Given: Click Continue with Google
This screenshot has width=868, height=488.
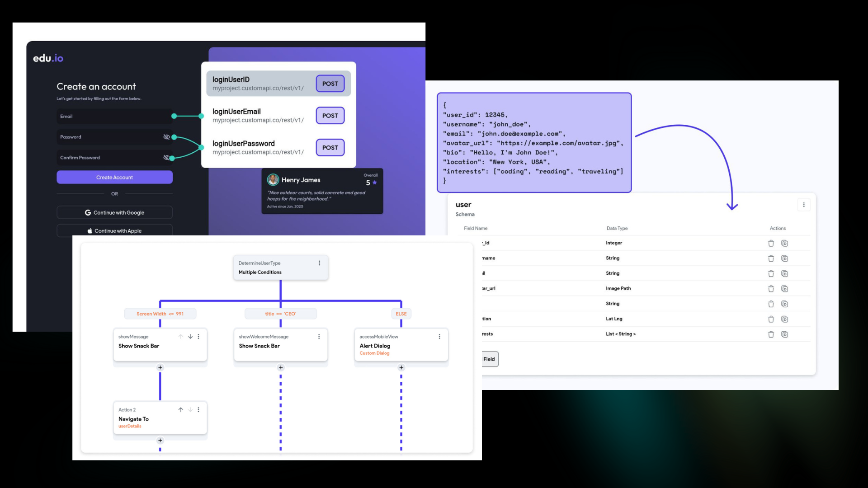Looking at the screenshot, I should 114,212.
